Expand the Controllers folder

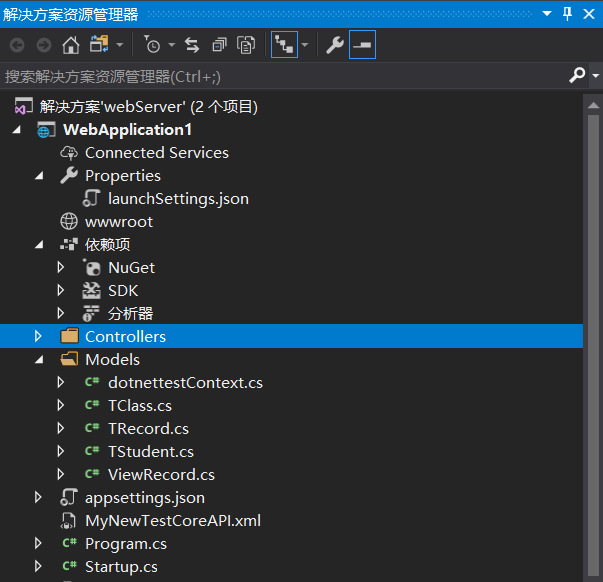tap(38, 336)
